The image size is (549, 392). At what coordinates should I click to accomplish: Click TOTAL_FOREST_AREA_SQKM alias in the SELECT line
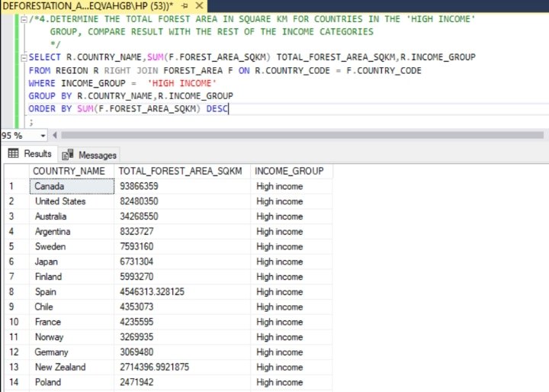pos(335,57)
